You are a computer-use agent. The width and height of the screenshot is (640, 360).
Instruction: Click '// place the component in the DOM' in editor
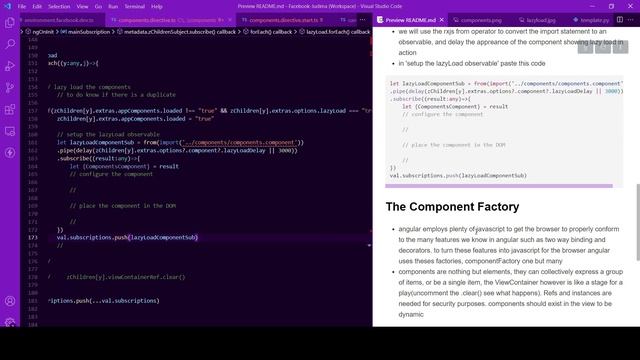tap(123, 206)
